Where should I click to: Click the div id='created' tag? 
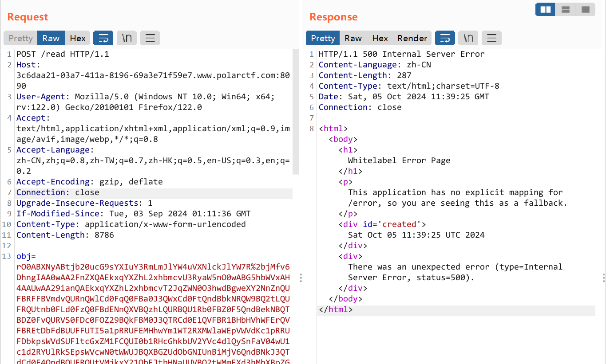pos(382,224)
